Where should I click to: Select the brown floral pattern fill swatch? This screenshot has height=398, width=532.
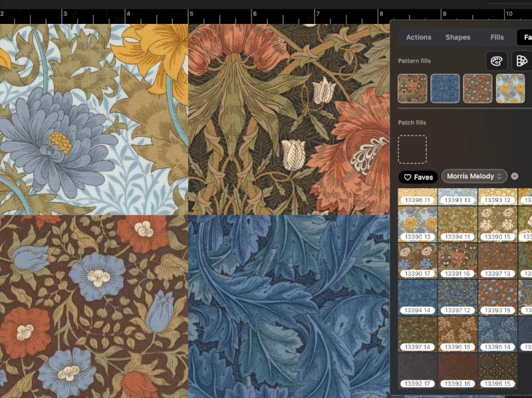477,88
